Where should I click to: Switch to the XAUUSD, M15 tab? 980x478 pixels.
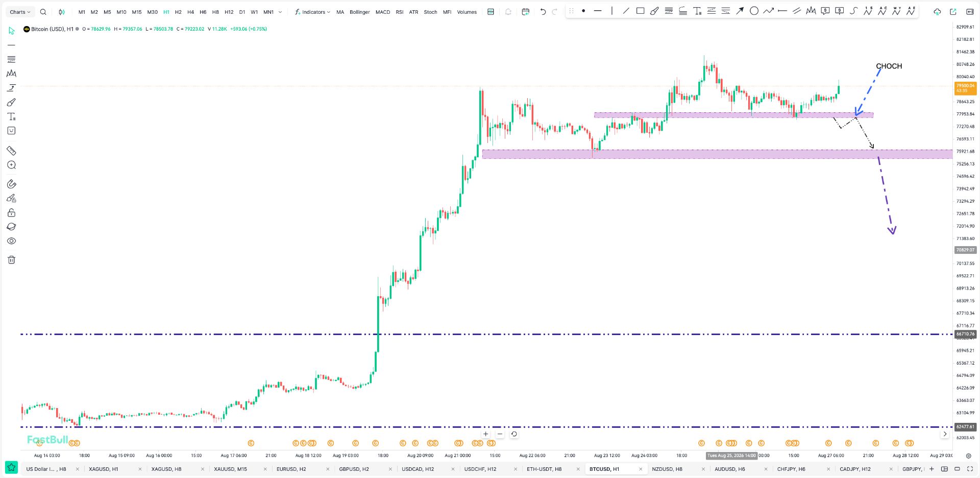coord(230,469)
